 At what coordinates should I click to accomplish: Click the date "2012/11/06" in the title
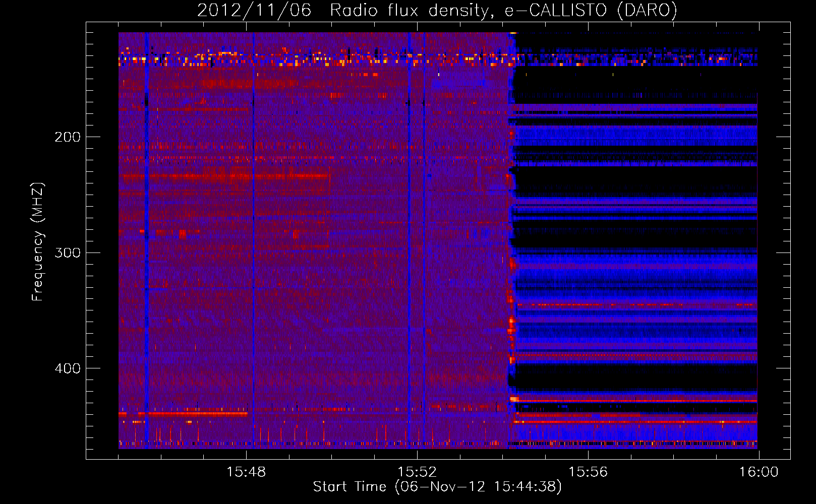click(254, 11)
